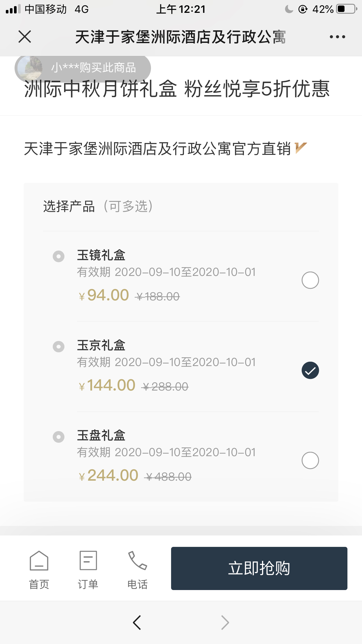This screenshot has width=362, height=644.
Task: Tap the 小***购买此商品 notification bubble
Action: 83,68
